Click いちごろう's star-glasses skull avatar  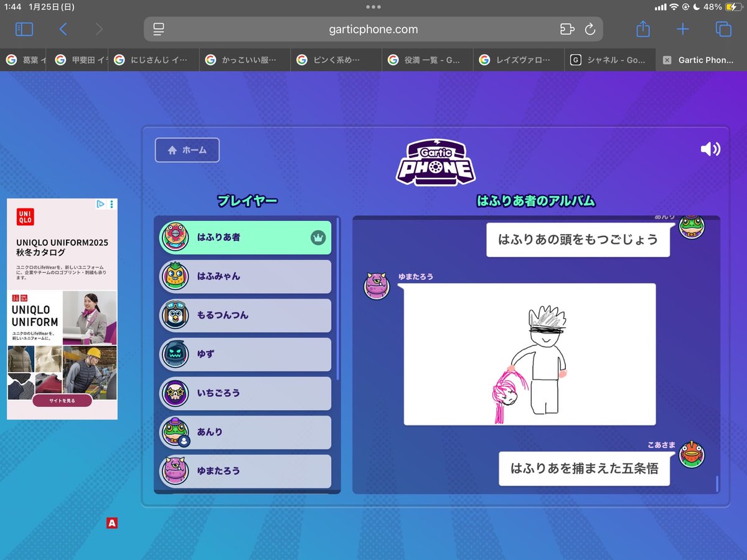(x=175, y=393)
